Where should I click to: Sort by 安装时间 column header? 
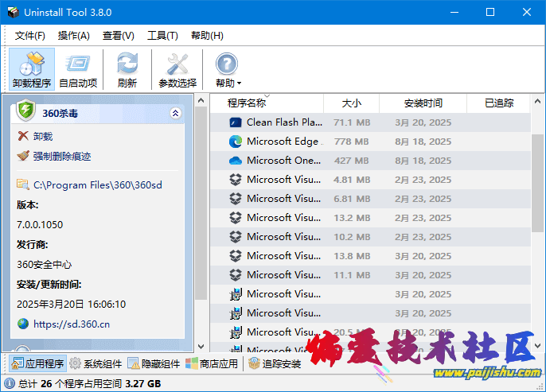[423, 103]
